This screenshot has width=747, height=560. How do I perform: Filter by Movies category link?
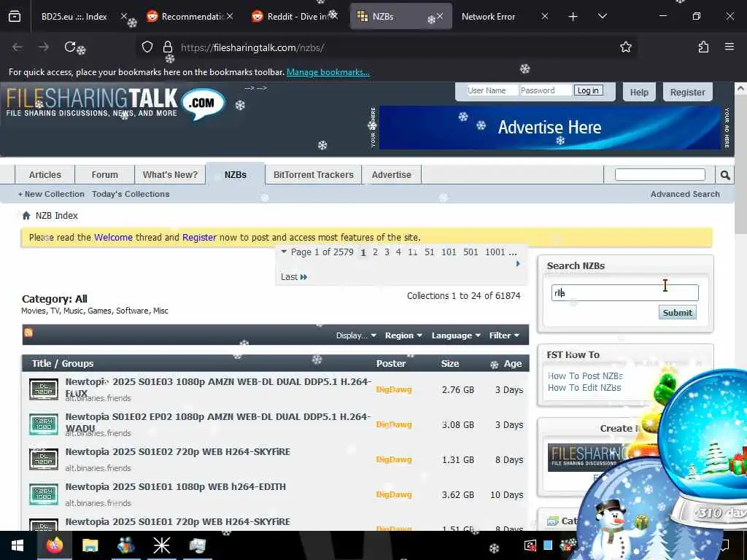34,311
